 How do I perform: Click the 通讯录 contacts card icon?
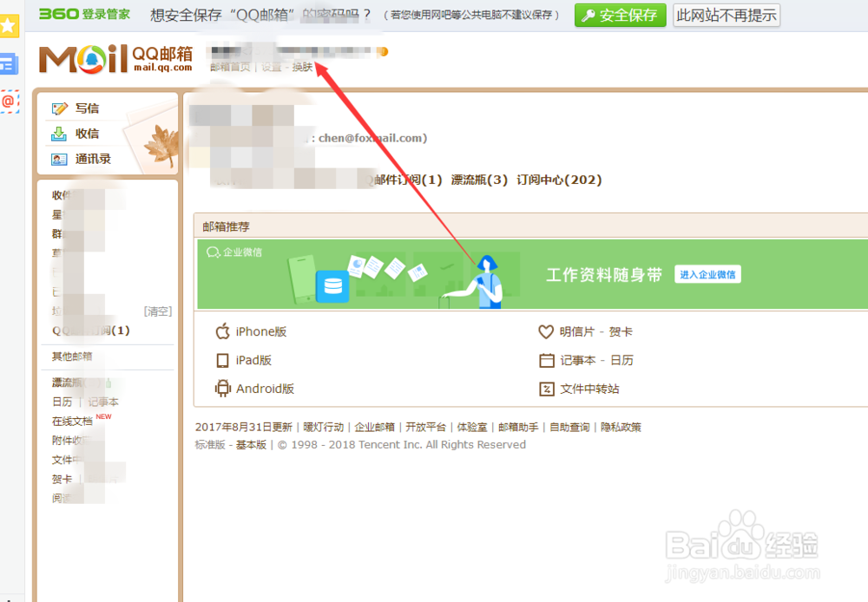tap(59, 160)
